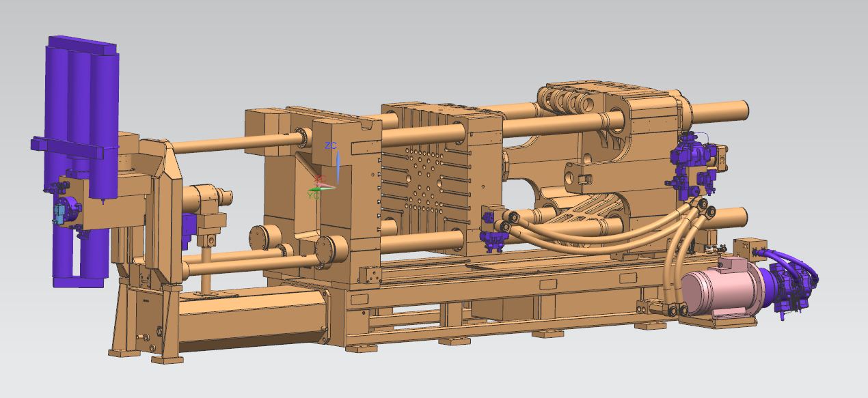Select the purple part on the C-frame
The image size is (868, 398).
[187, 232]
